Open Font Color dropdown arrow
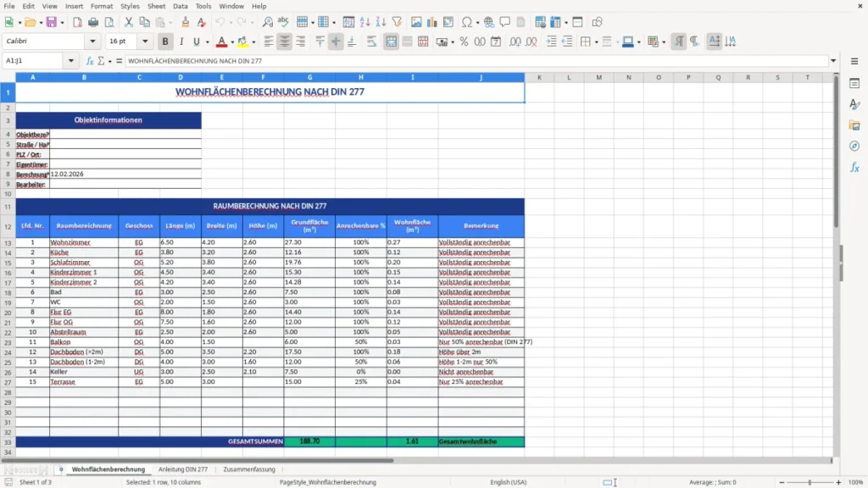Viewport: 868px width, 488px height. (232, 42)
